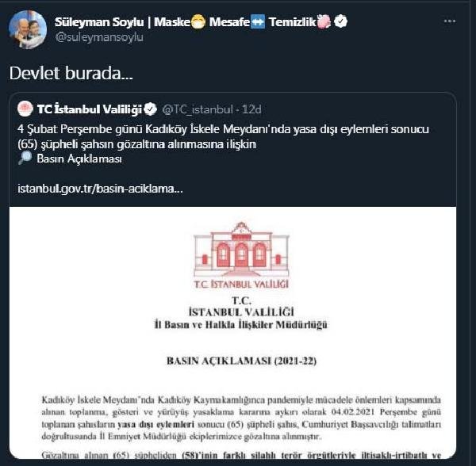Click the @TC_istanbul handle

tap(197, 108)
